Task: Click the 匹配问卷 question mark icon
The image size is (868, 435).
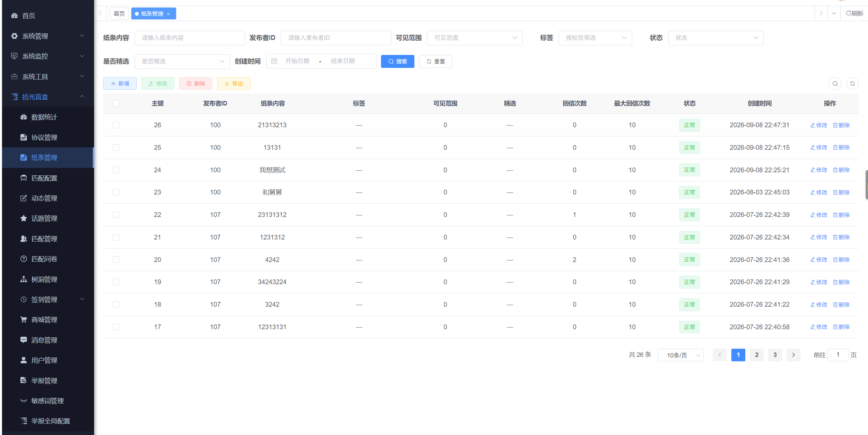Action: tap(24, 259)
